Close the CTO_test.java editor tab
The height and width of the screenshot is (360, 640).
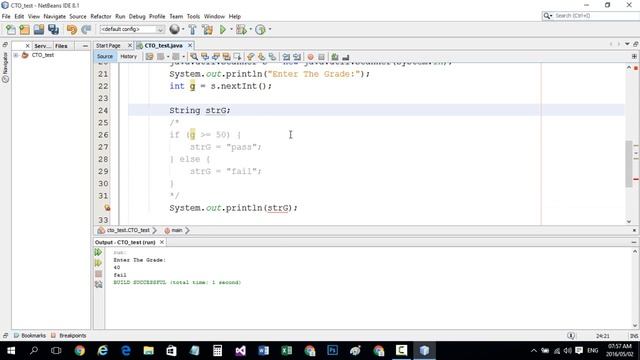(x=190, y=45)
